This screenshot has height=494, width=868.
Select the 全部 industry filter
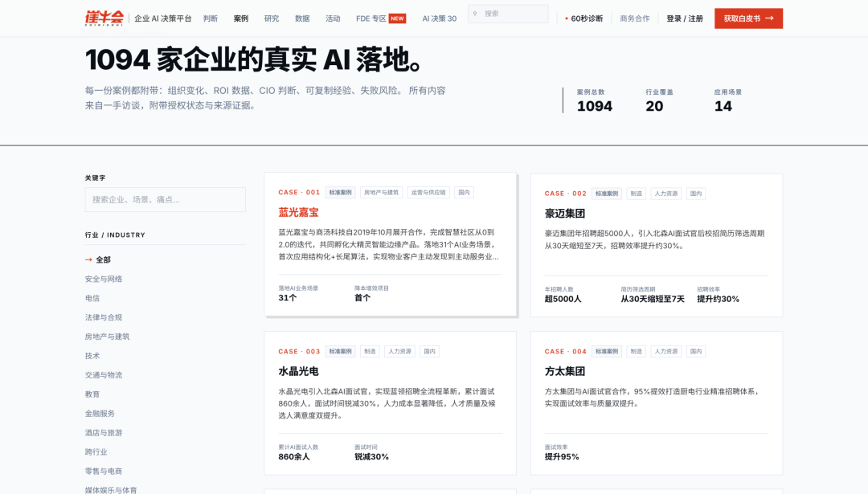point(103,259)
